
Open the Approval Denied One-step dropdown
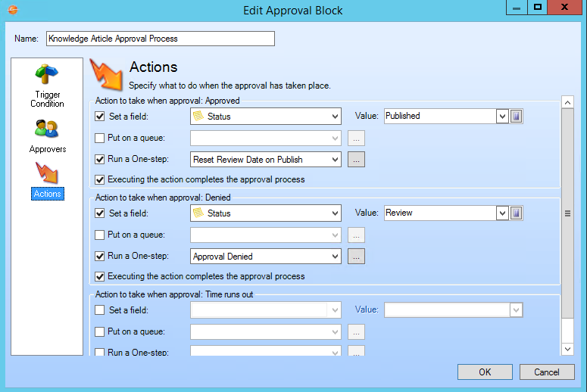point(335,257)
